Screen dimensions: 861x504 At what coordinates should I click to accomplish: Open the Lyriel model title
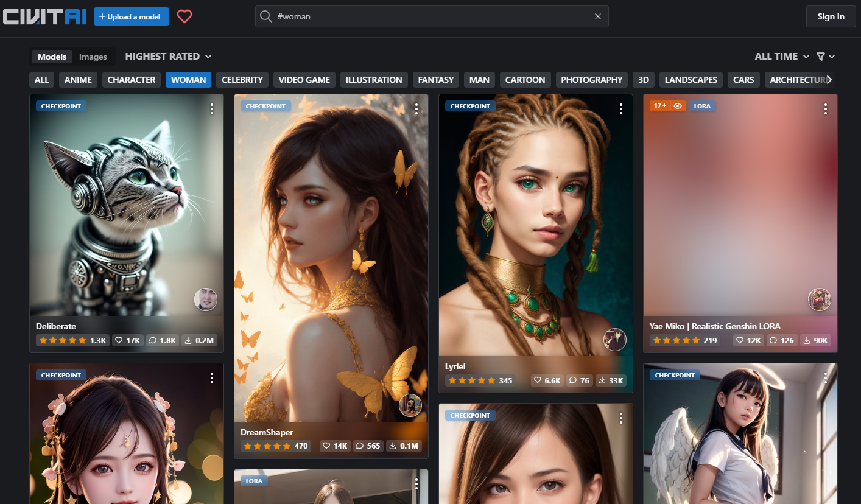coord(455,366)
